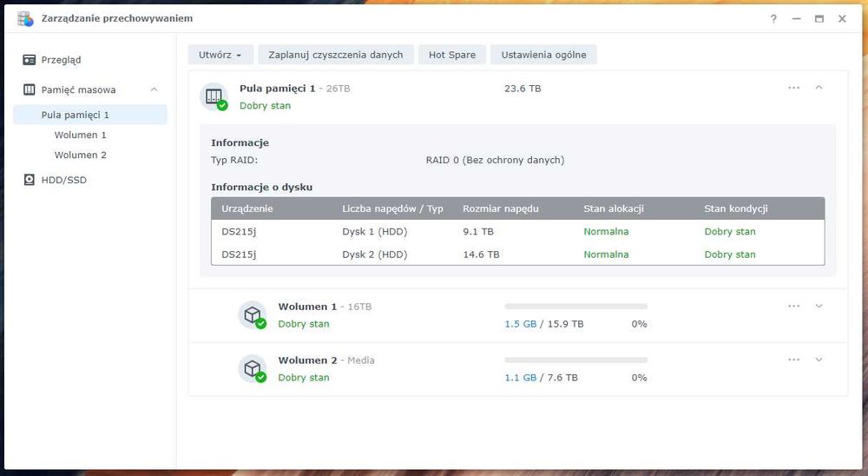Screen dimensions: 868x476
Task: Click the 23.6 TB pool capacity text
Action: pos(523,88)
